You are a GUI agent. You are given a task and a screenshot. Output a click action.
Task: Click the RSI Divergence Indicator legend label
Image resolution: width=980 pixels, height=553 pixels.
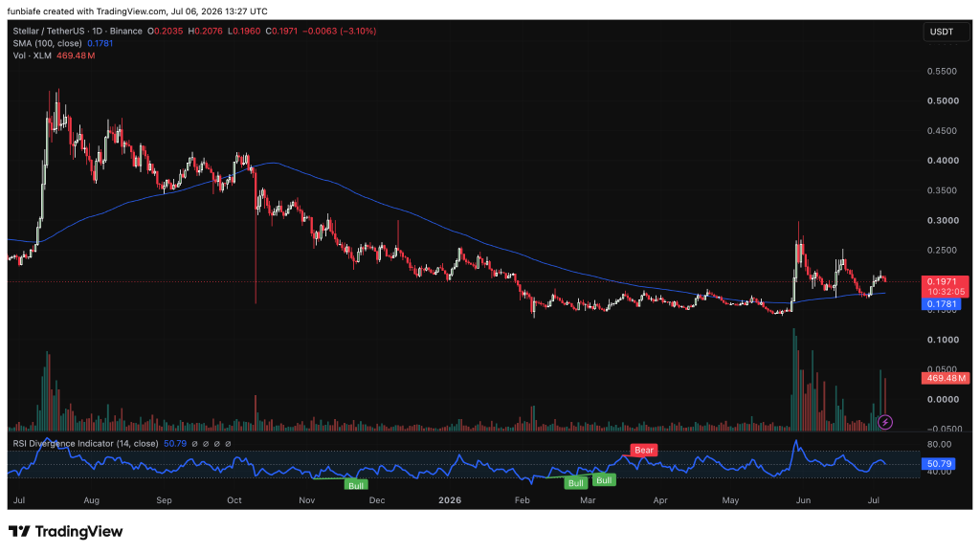tap(85, 444)
